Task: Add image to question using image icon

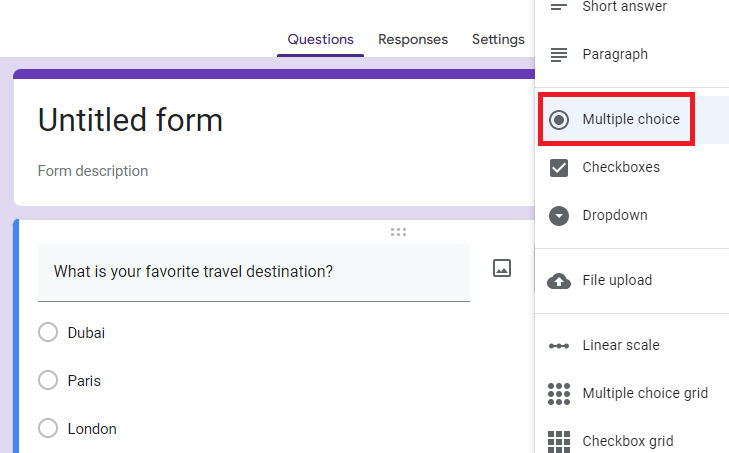Action: (502, 268)
